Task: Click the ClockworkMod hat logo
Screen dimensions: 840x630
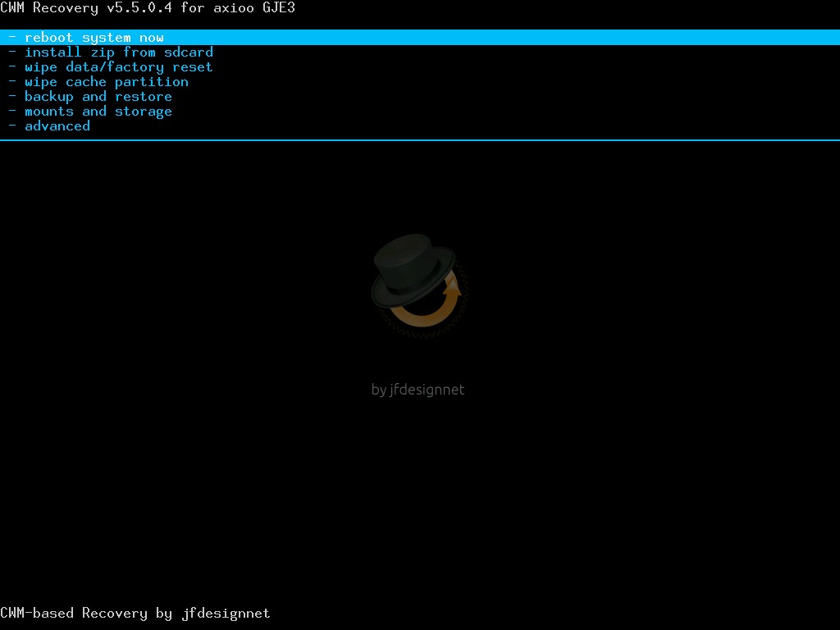Action: point(419,285)
